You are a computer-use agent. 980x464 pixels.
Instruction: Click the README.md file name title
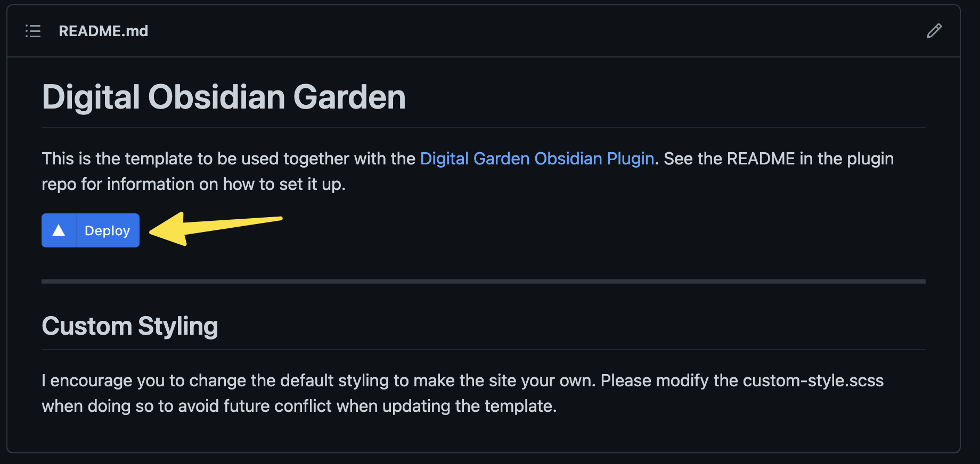pyautogui.click(x=103, y=31)
